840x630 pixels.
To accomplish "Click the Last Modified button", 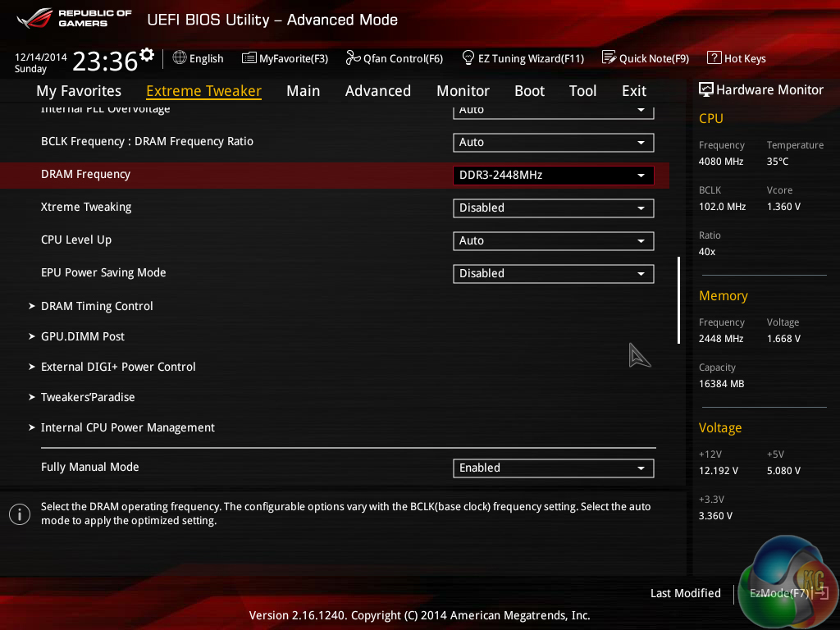I will [x=685, y=593].
